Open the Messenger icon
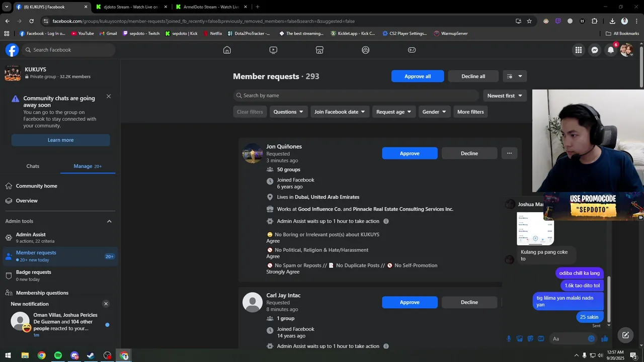This screenshot has height=362, width=644. (595, 50)
